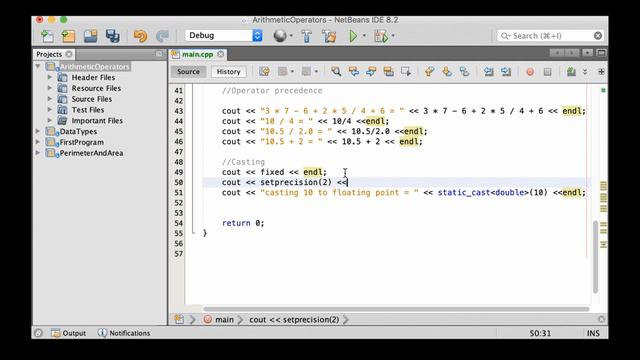Expand the Test Files folder
The image size is (640, 360).
coord(50,109)
